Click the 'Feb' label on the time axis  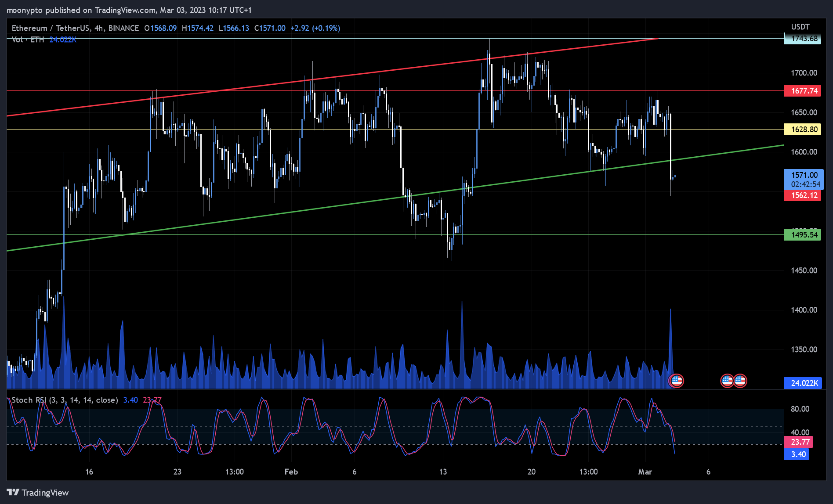291,472
